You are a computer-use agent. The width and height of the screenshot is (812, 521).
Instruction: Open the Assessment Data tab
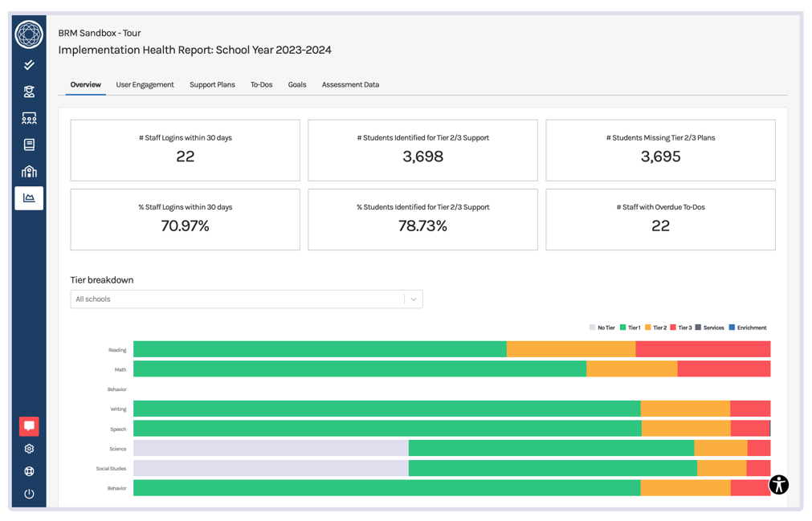click(x=350, y=84)
